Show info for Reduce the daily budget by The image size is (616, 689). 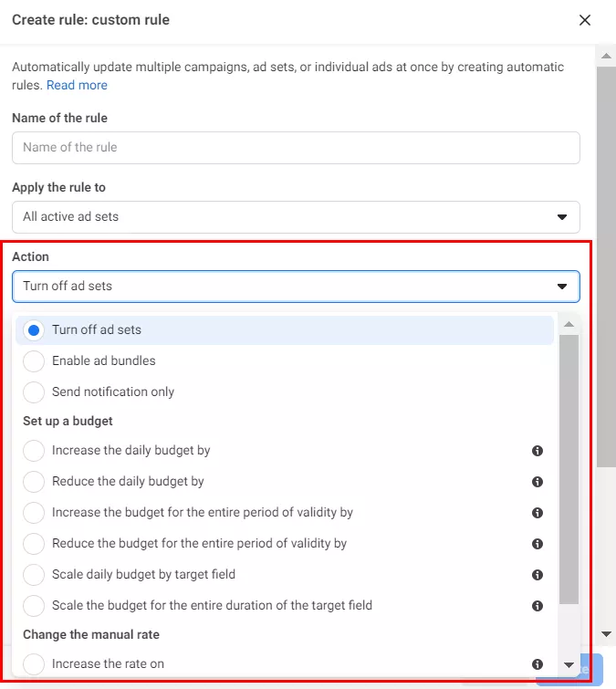[537, 482]
